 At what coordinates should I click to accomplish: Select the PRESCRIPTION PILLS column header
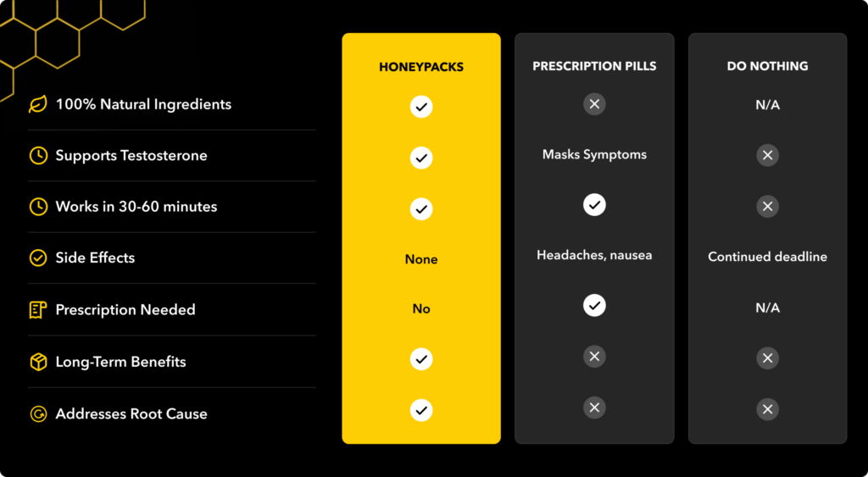[594, 66]
